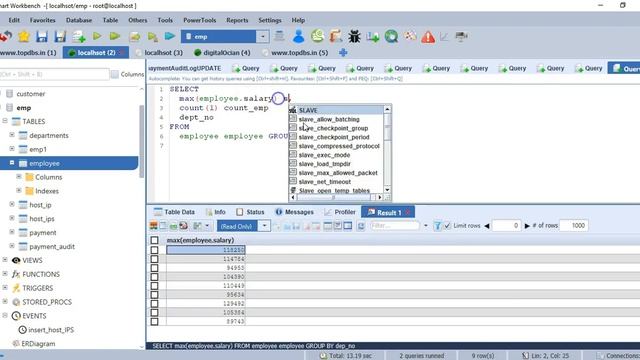640x360 pixels.
Task: Click the new query icon with green plus
Action: (x=79, y=37)
